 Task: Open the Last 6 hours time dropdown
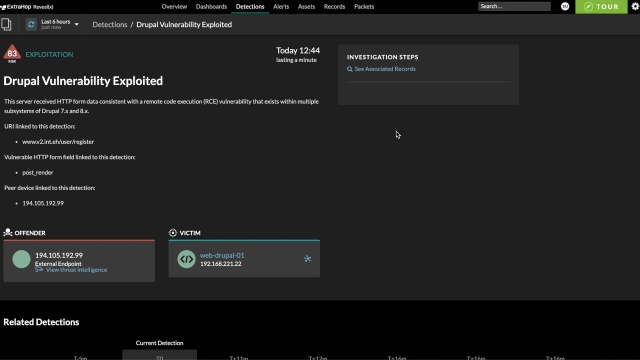(x=60, y=24)
